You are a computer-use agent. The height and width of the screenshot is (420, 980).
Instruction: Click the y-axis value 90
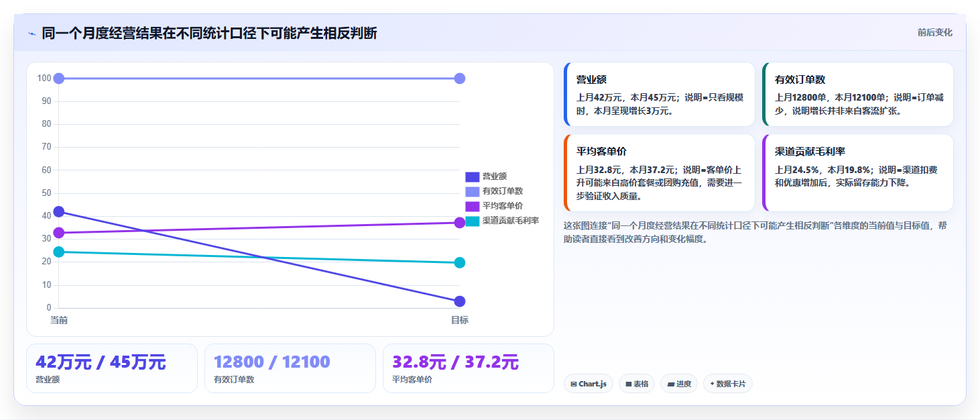pos(46,101)
